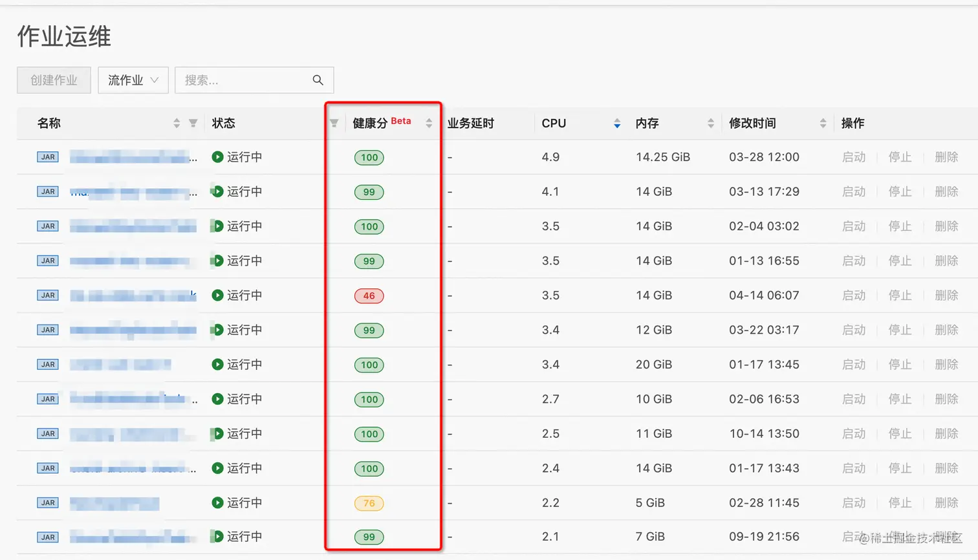978x560 pixels.
Task: Click the red health score 46 badge
Action: tap(369, 296)
